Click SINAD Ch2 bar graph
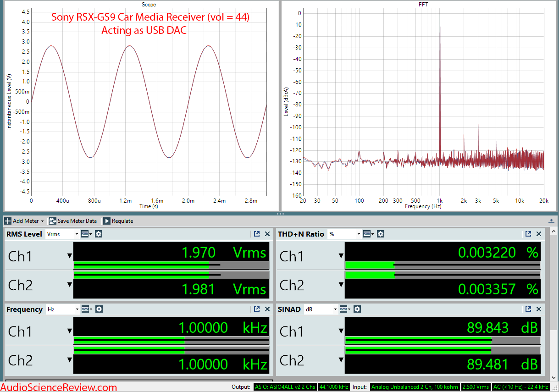Image resolution: width=559 pixels, height=392 pixels. (443, 351)
